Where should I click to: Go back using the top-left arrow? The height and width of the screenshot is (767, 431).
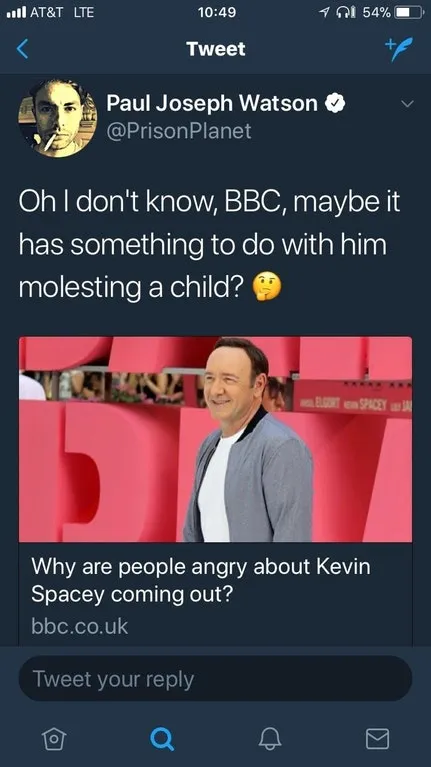click(x=23, y=49)
